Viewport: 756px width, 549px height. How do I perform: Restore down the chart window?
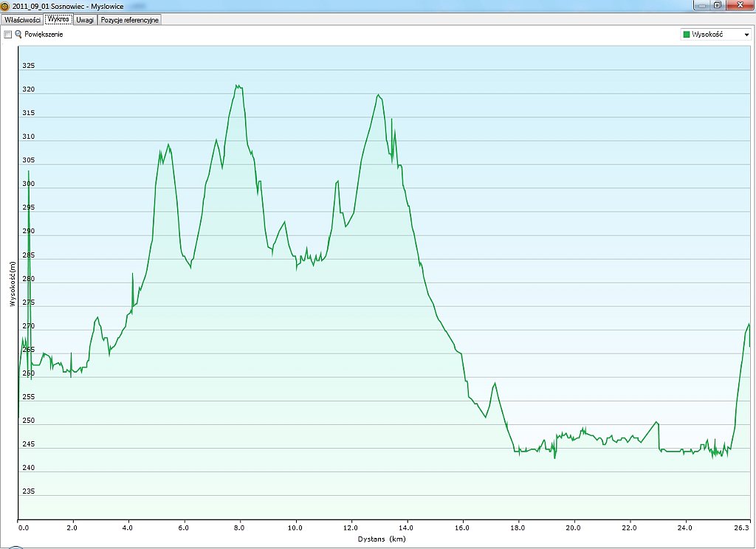(717, 5)
